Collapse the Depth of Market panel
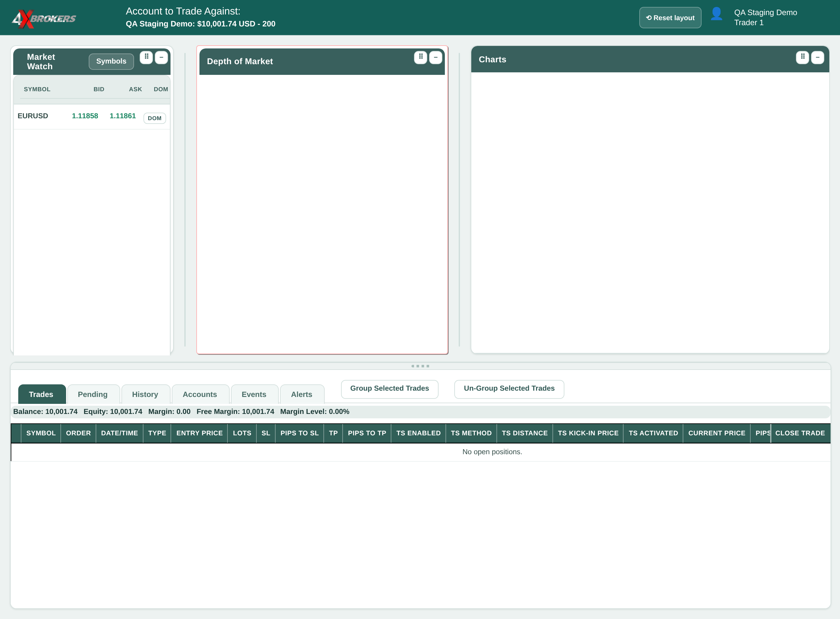Image resolution: width=840 pixels, height=619 pixels. (x=435, y=57)
